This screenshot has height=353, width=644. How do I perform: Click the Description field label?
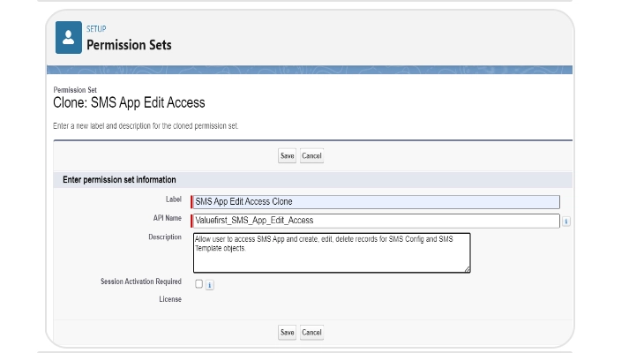click(x=164, y=237)
